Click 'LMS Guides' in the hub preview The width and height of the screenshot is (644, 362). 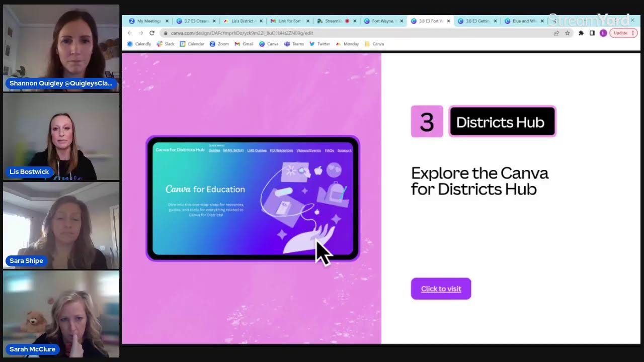[x=257, y=150]
